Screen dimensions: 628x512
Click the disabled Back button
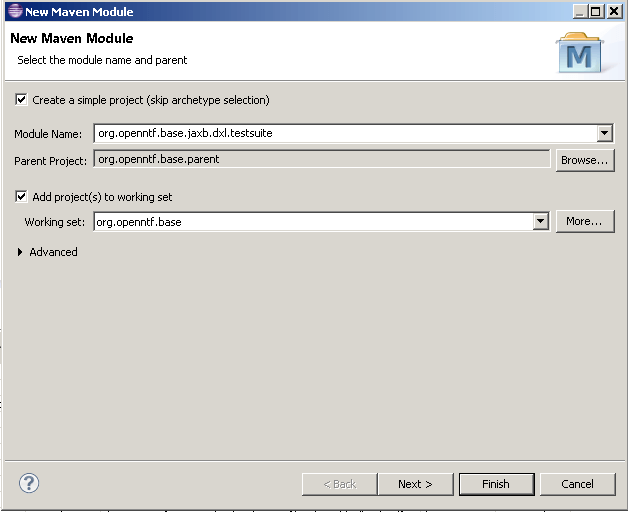339,484
